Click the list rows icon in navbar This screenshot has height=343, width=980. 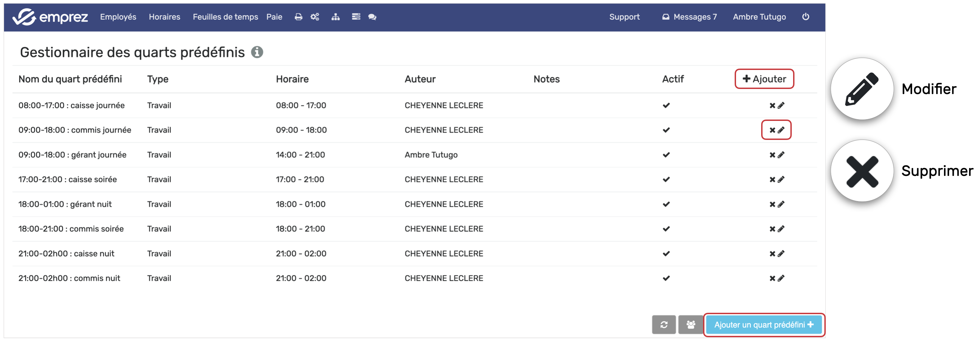click(356, 17)
